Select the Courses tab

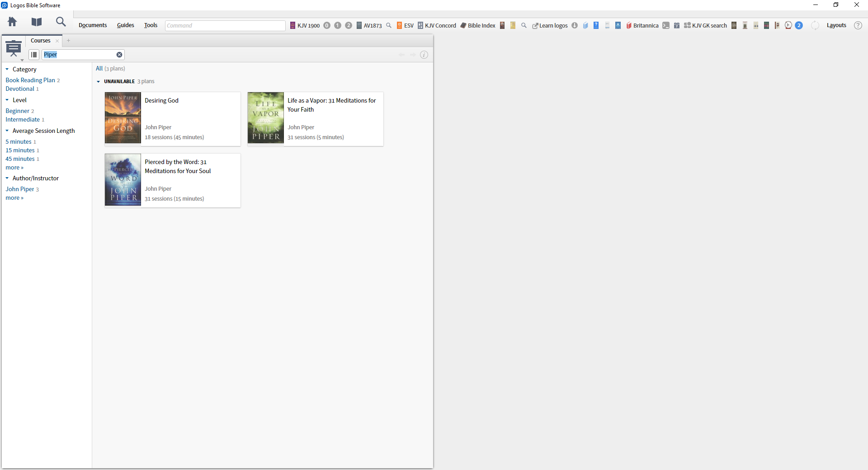41,41
